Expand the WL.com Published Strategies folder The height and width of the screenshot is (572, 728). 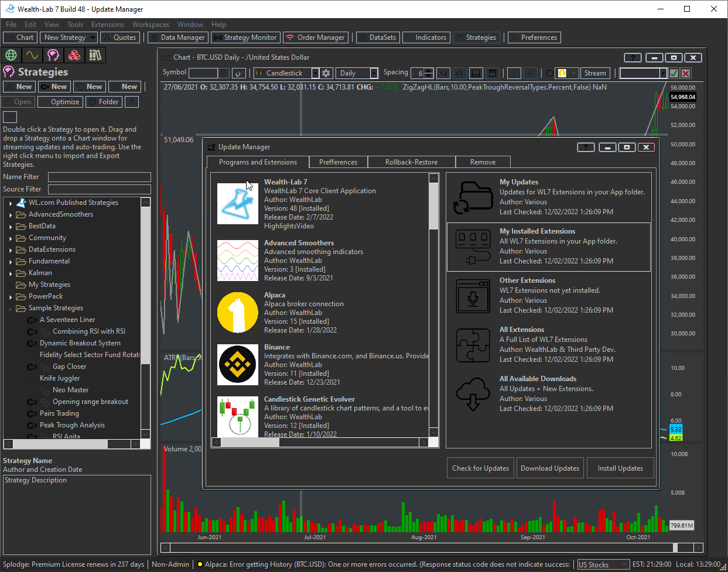coord(11,203)
